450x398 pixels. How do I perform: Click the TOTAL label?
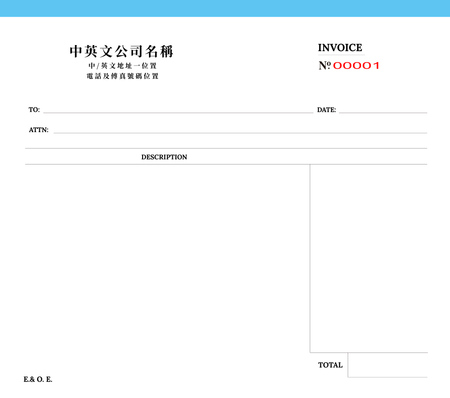coord(330,365)
